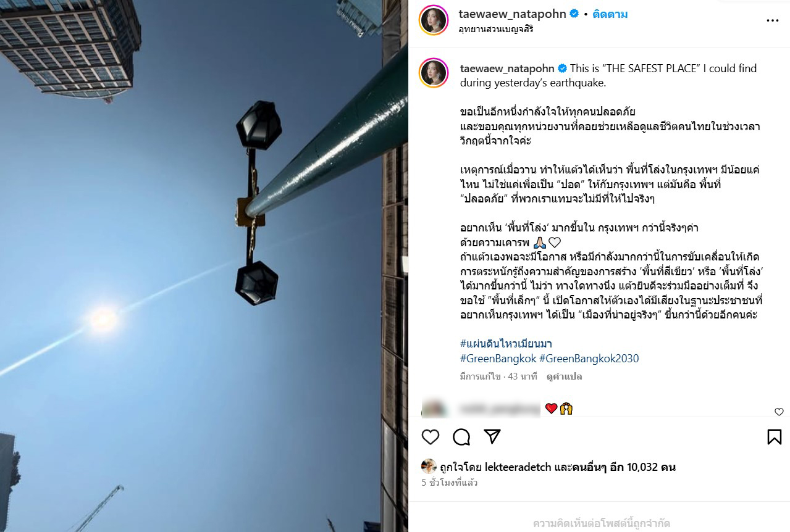The width and height of the screenshot is (790, 532).
Task: Open small liker avatar beside likes text
Action: click(429, 466)
